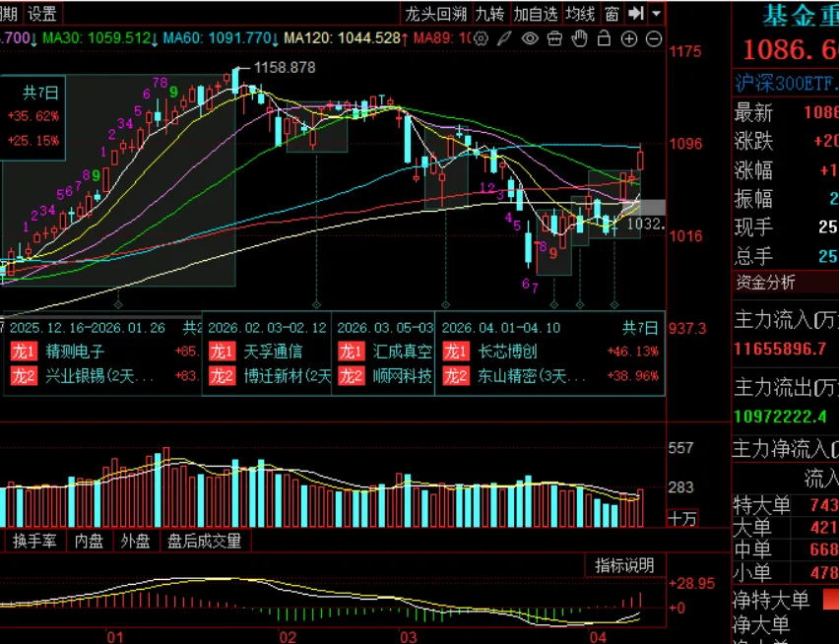Click 龙2 badge beside 兴业银锡
This screenshot has height=644, width=839.
coord(23,376)
